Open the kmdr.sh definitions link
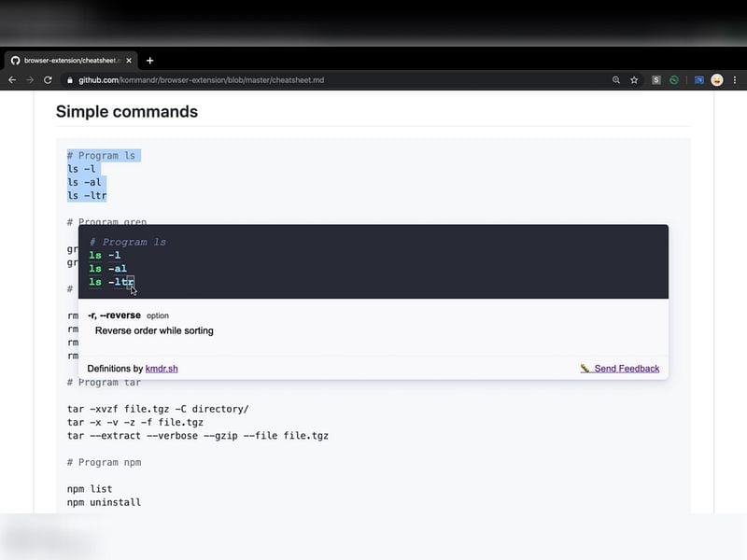This screenshot has width=747, height=560. (162, 369)
